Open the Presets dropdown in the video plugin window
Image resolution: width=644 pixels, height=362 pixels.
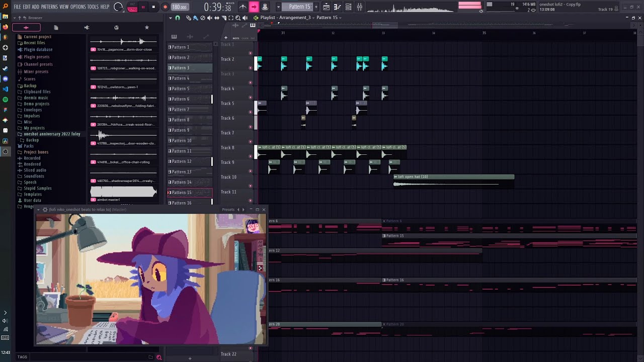[x=228, y=210]
